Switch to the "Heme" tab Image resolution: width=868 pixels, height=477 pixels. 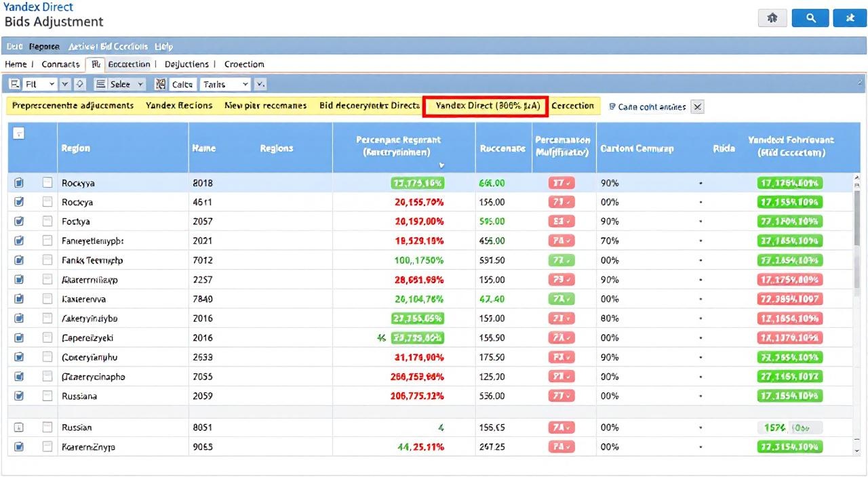pyautogui.click(x=16, y=64)
